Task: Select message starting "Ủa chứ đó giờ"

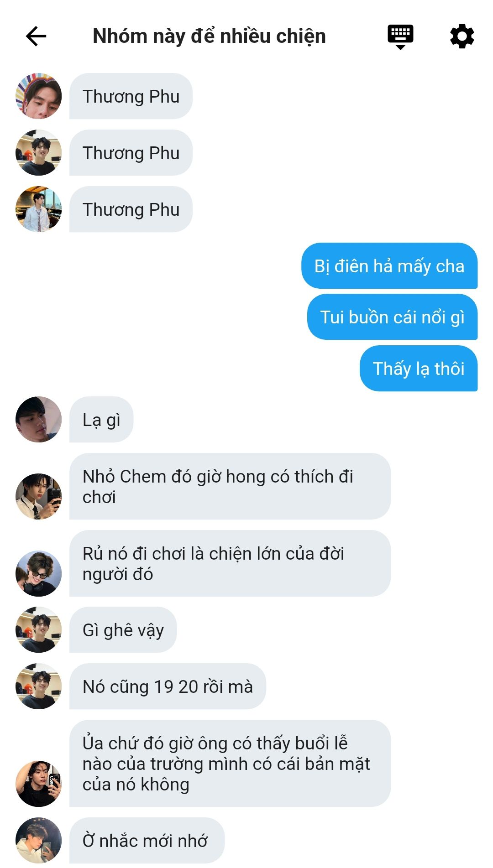Action: click(x=230, y=764)
